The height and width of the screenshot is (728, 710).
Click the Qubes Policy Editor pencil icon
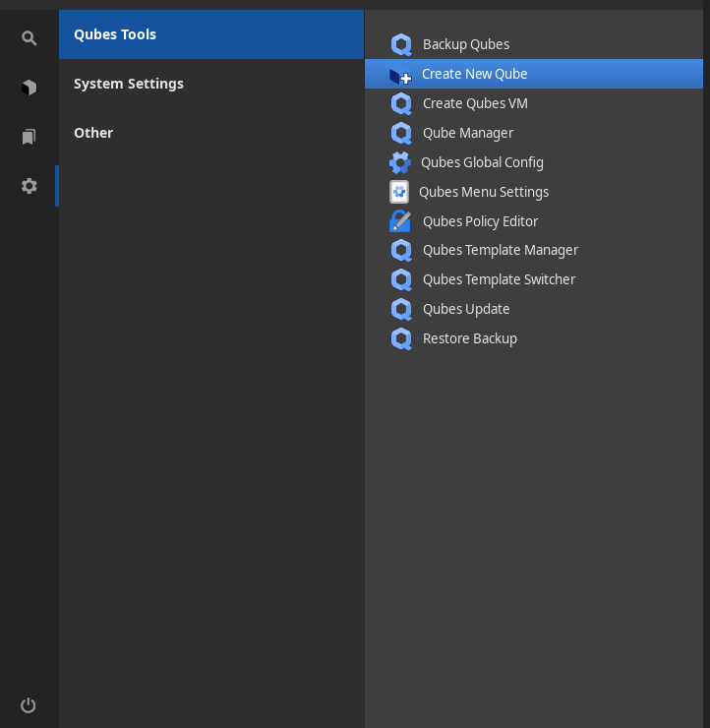tap(400, 221)
